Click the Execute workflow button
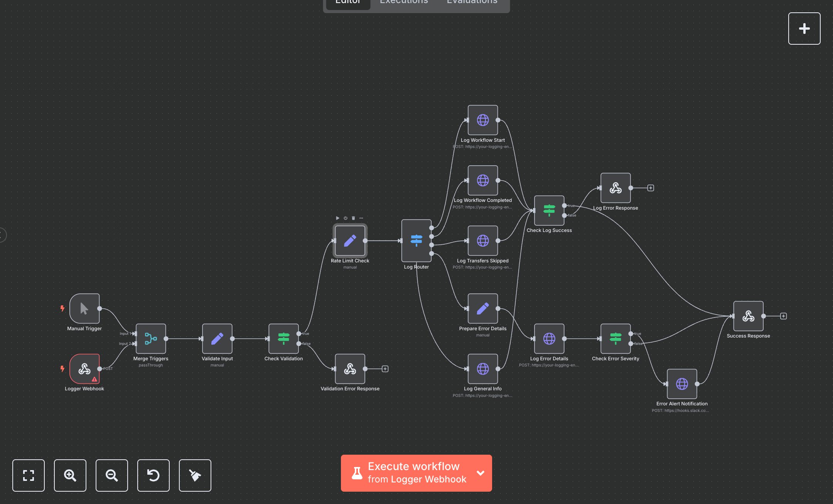The height and width of the screenshot is (504, 833). coord(409,473)
